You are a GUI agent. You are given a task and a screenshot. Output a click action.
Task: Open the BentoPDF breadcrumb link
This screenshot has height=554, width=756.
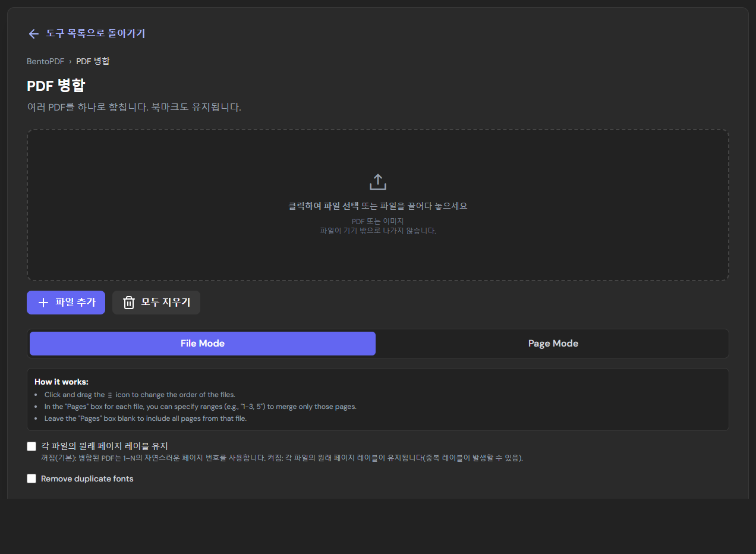tap(45, 61)
